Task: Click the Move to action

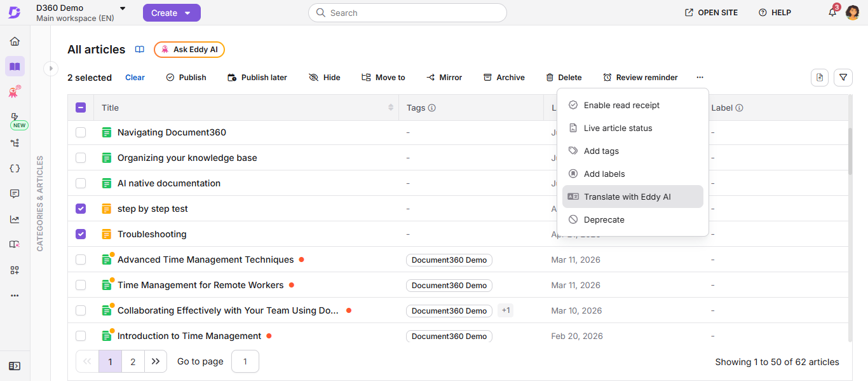Action: pyautogui.click(x=383, y=78)
